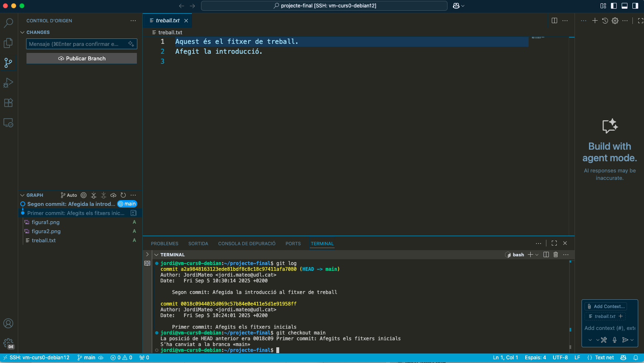
Task: Select the treball.txt editor tab
Action: click(x=168, y=21)
